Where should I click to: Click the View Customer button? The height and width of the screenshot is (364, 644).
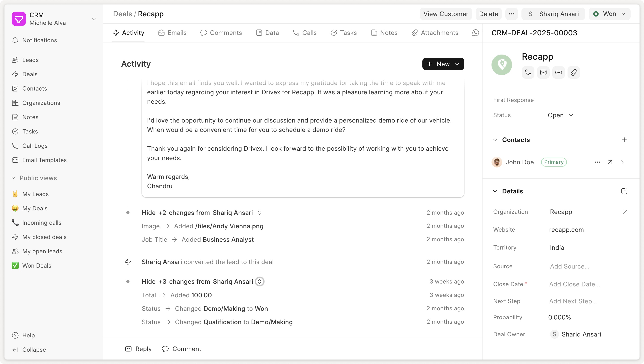[x=446, y=14]
